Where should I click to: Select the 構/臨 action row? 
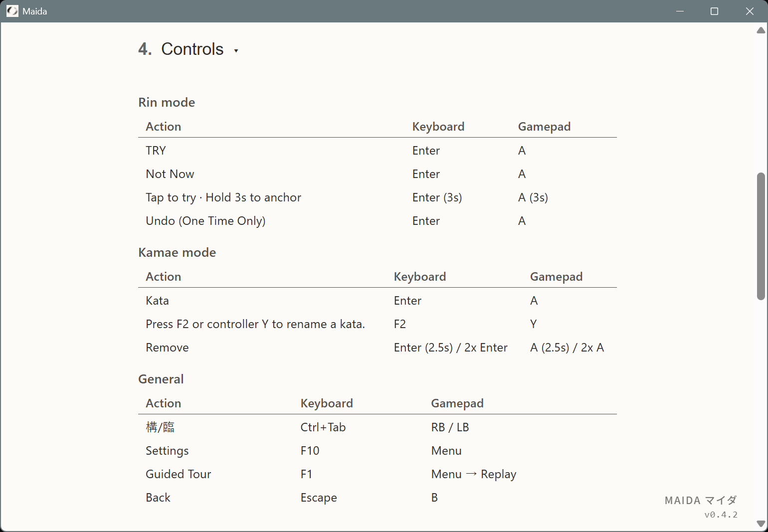pos(160,427)
